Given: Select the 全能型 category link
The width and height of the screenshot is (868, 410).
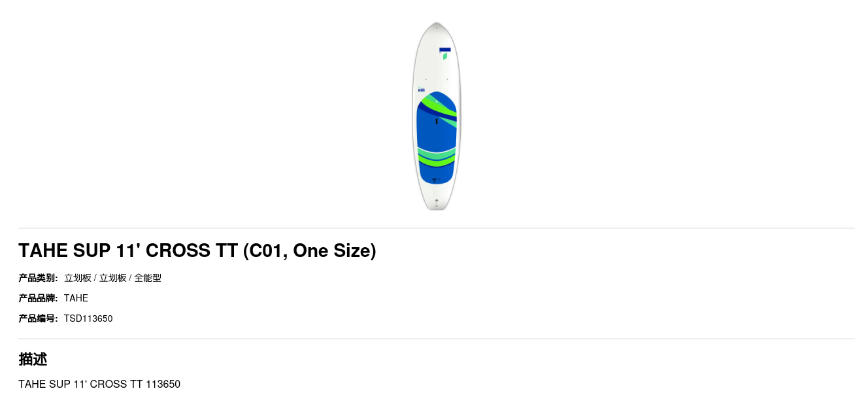Looking at the screenshot, I should [148, 278].
